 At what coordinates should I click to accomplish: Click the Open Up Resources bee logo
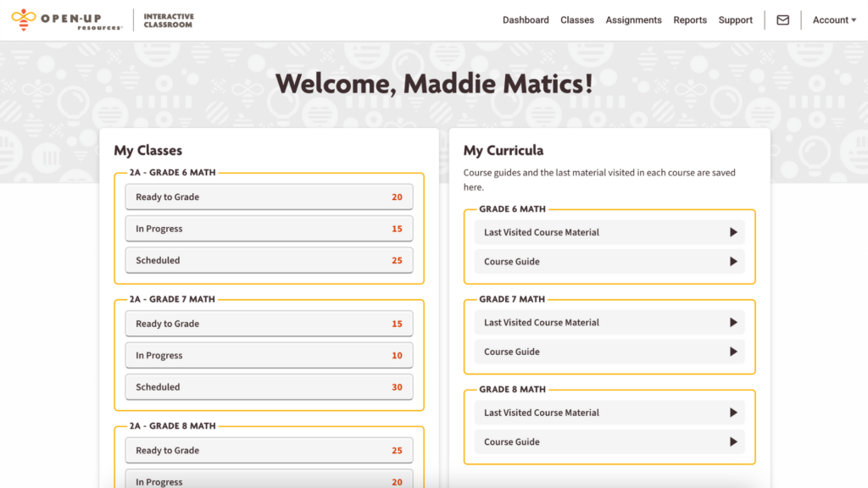click(24, 20)
